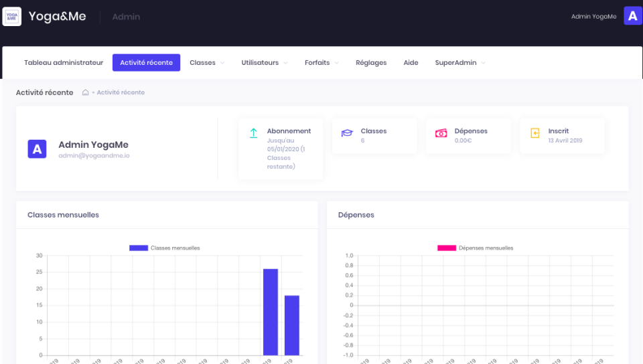Click Admin YogaMe username in header

point(594,16)
